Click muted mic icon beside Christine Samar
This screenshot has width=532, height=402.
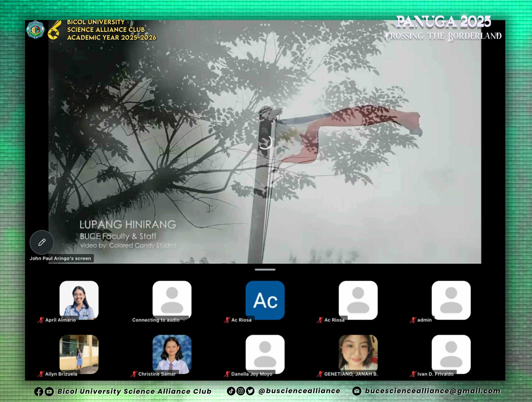pos(134,374)
